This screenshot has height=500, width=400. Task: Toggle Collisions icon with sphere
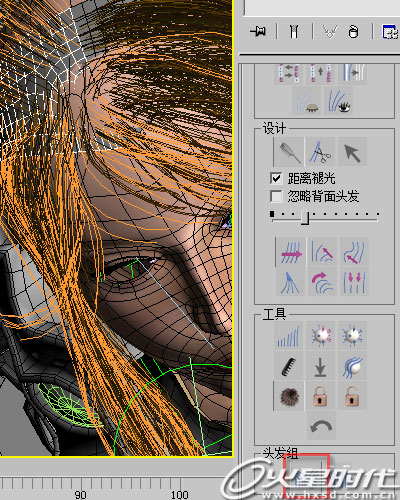(x=352, y=366)
